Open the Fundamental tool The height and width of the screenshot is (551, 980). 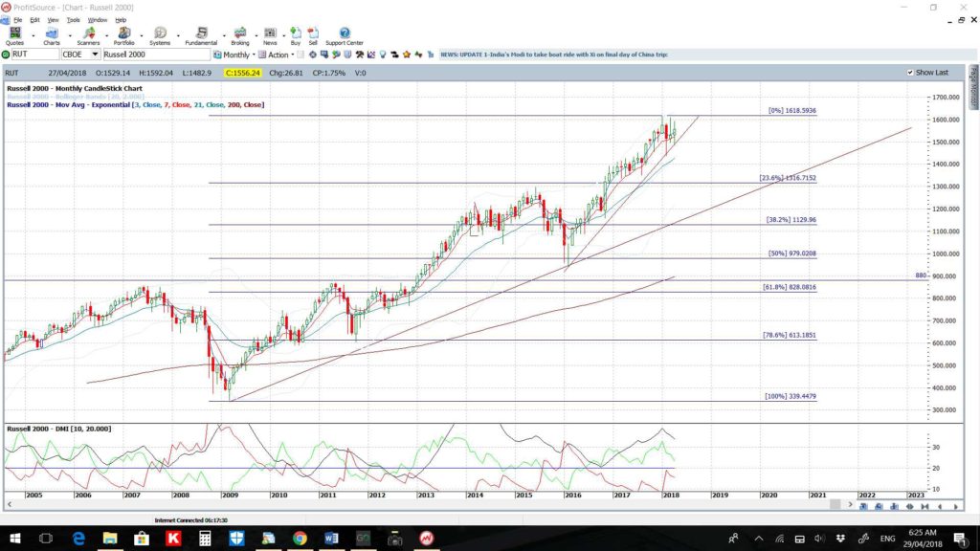click(x=201, y=36)
